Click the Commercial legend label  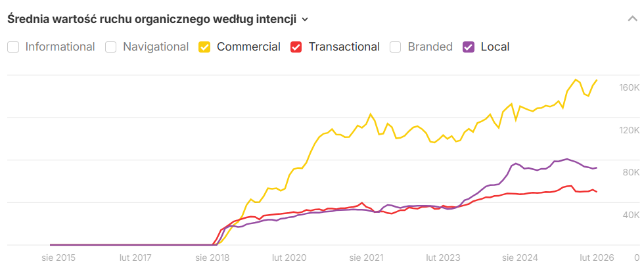coord(248,47)
